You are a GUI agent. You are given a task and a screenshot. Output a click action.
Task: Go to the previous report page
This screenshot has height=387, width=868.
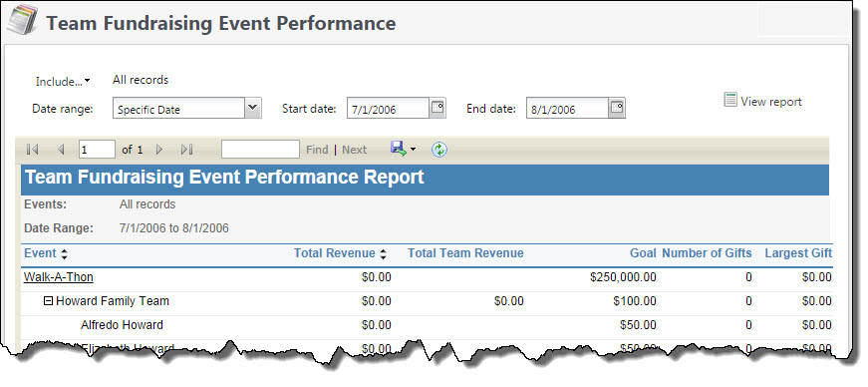point(61,150)
